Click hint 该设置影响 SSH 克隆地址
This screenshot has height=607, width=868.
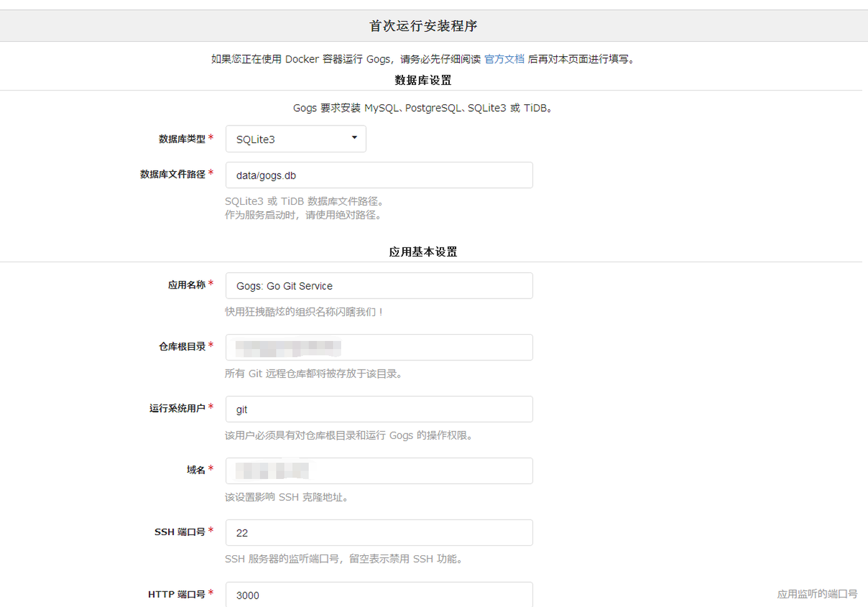tap(288, 497)
